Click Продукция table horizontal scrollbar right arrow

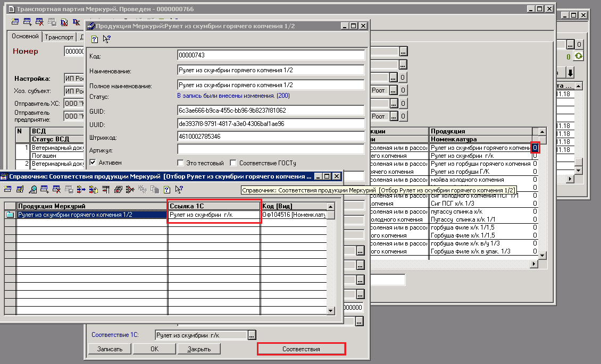point(534,264)
